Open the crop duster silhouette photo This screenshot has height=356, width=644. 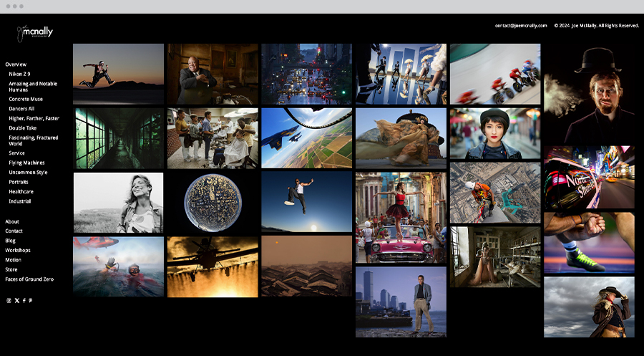click(x=213, y=266)
